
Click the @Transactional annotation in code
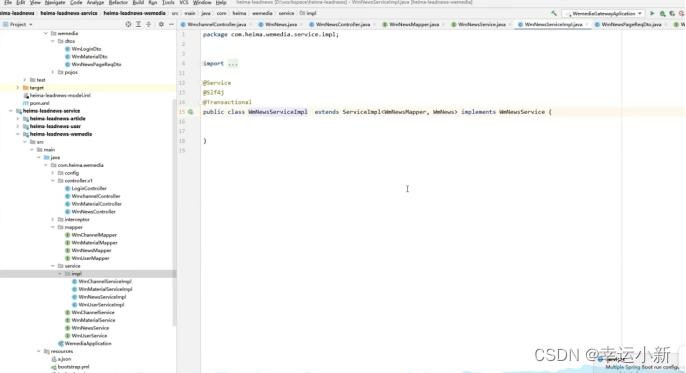click(227, 102)
